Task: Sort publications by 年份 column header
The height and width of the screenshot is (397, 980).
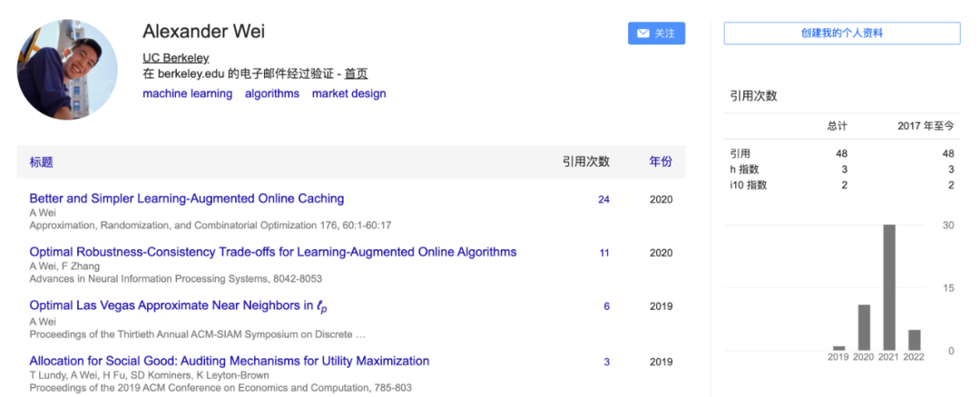Action: 661,161
